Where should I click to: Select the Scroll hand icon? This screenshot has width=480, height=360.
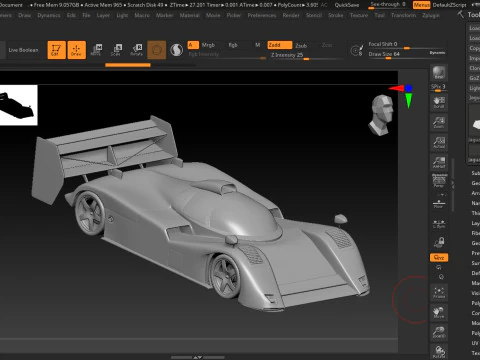point(439,102)
